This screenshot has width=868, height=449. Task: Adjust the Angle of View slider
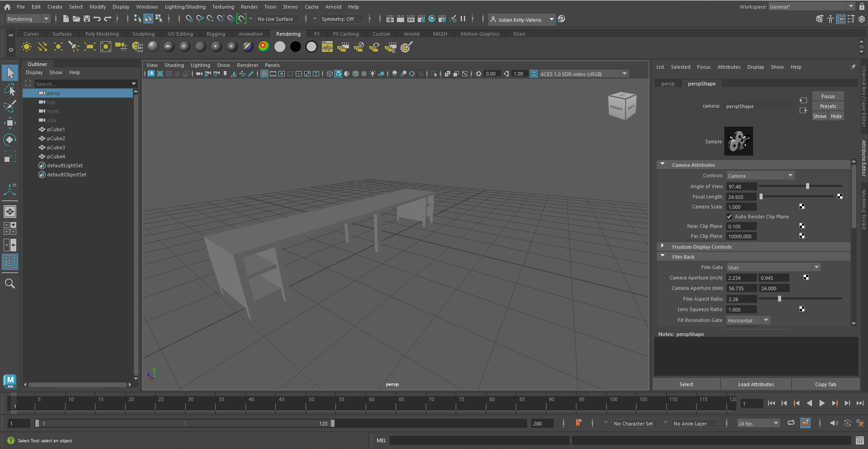(x=807, y=186)
